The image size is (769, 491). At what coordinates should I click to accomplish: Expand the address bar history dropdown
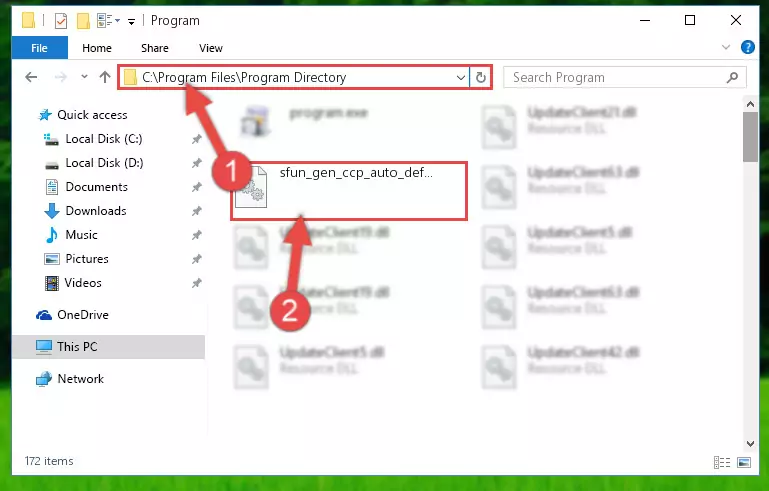coord(461,78)
